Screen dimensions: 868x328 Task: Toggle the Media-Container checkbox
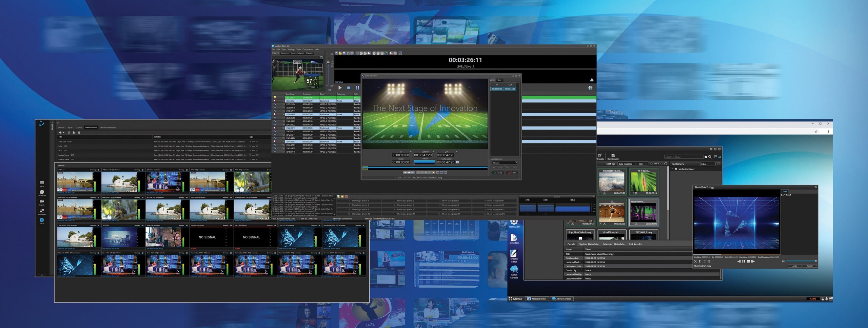coord(676,169)
